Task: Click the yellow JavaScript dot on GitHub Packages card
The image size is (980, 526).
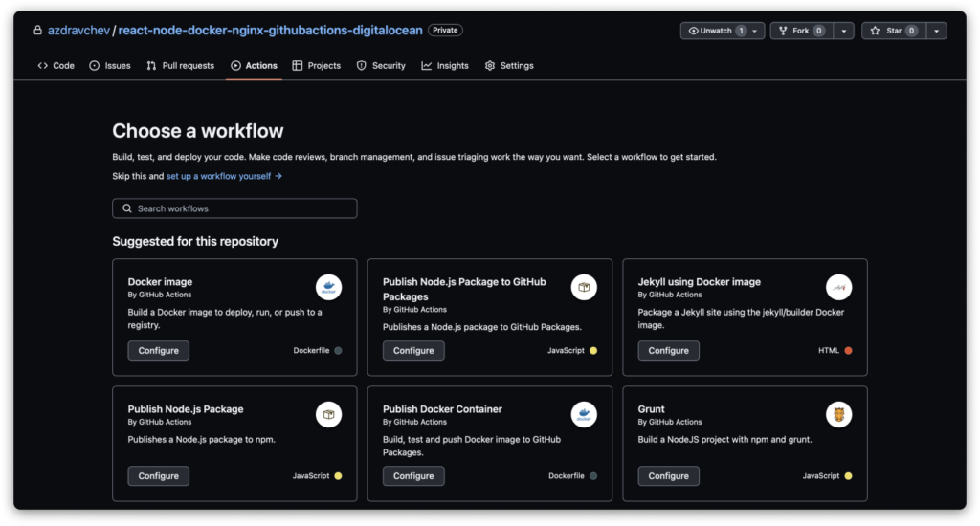Action: point(593,350)
